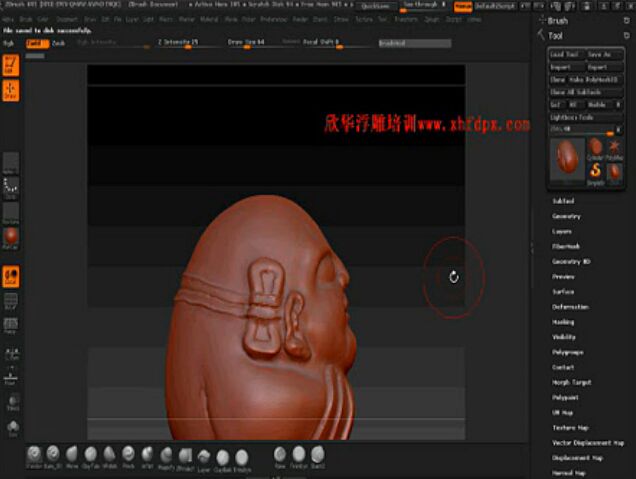Toggle the Zadd button

tap(37, 43)
